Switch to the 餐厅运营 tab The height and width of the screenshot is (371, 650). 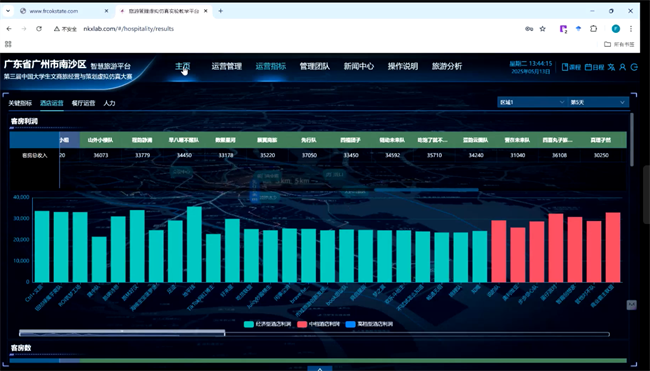click(x=83, y=103)
